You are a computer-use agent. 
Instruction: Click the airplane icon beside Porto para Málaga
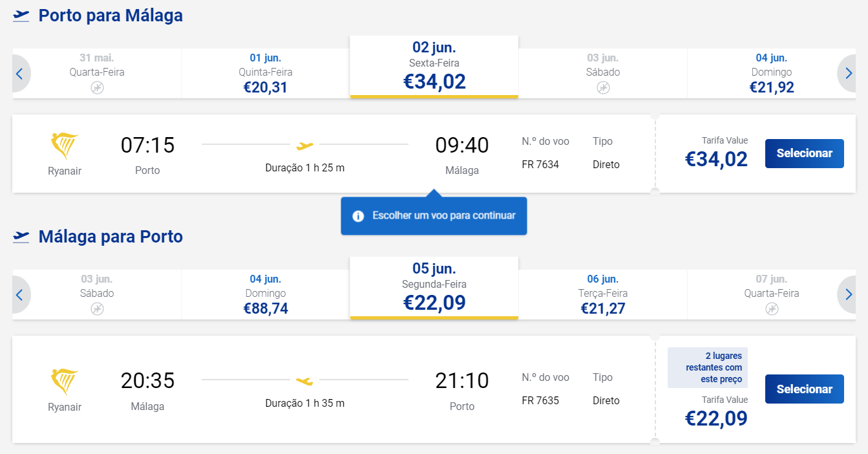coord(21,16)
